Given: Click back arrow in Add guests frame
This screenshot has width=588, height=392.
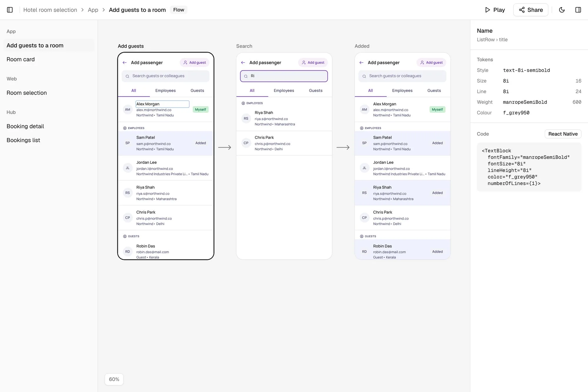Looking at the screenshot, I should (x=125, y=62).
